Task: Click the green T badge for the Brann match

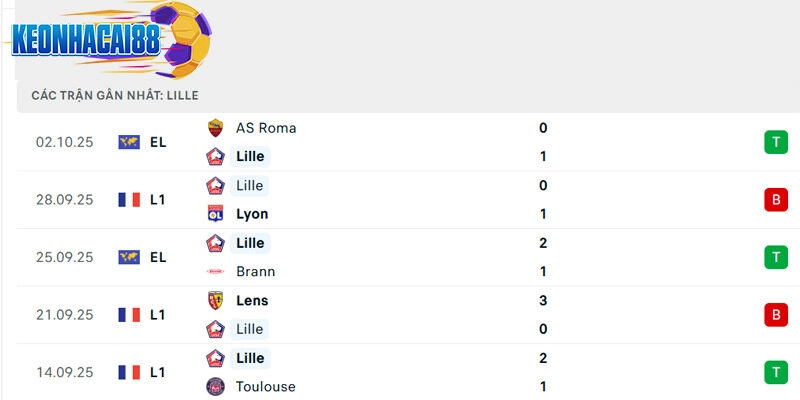Action: pyautogui.click(x=775, y=257)
